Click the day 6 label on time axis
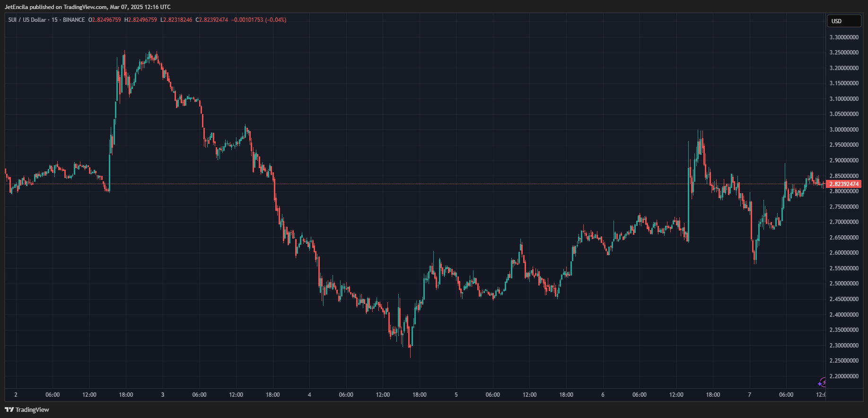 (x=603, y=395)
